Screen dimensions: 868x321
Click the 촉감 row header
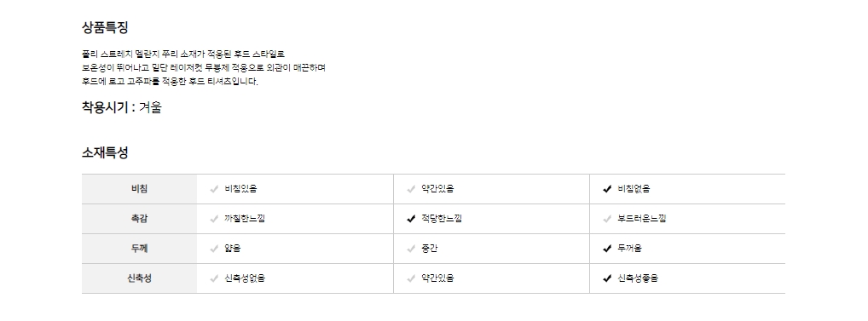point(140,219)
